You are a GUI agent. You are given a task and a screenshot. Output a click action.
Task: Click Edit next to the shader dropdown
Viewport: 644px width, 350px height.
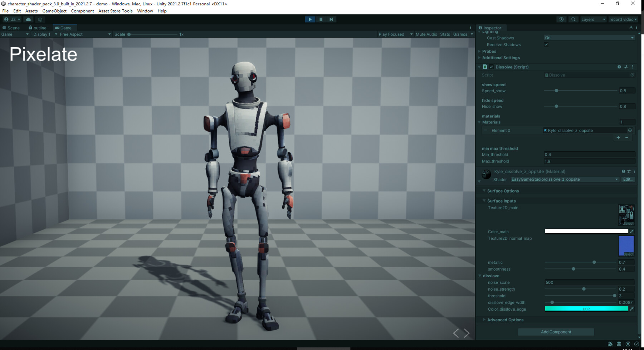pyautogui.click(x=628, y=179)
